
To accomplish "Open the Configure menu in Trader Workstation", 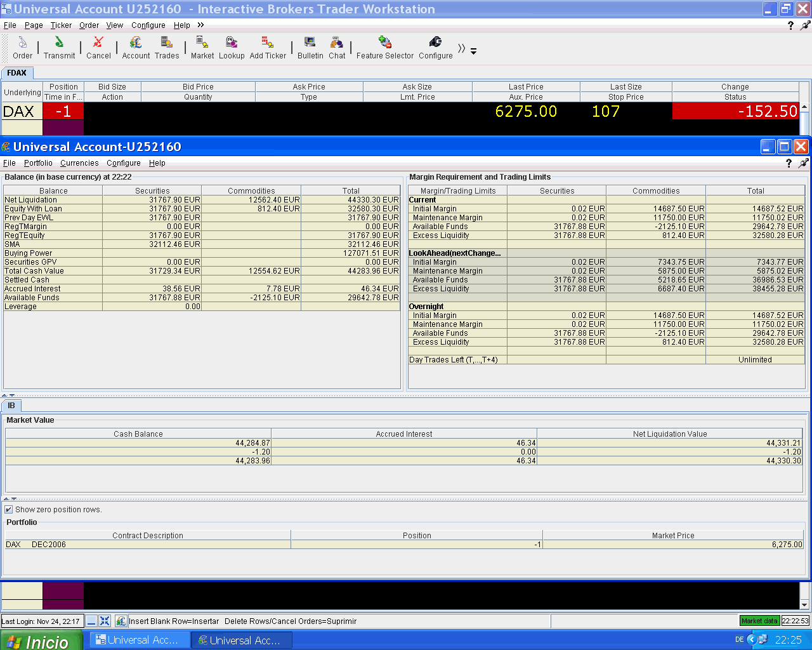I will point(148,25).
